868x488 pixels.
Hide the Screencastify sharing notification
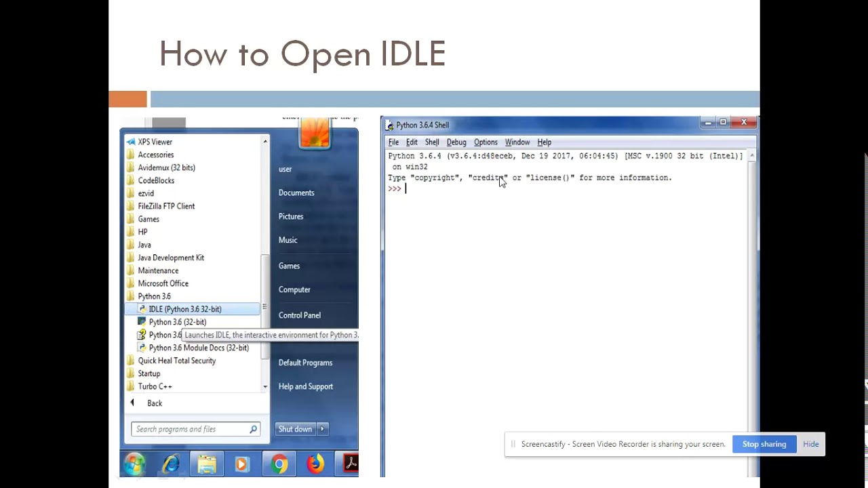coord(811,444)
